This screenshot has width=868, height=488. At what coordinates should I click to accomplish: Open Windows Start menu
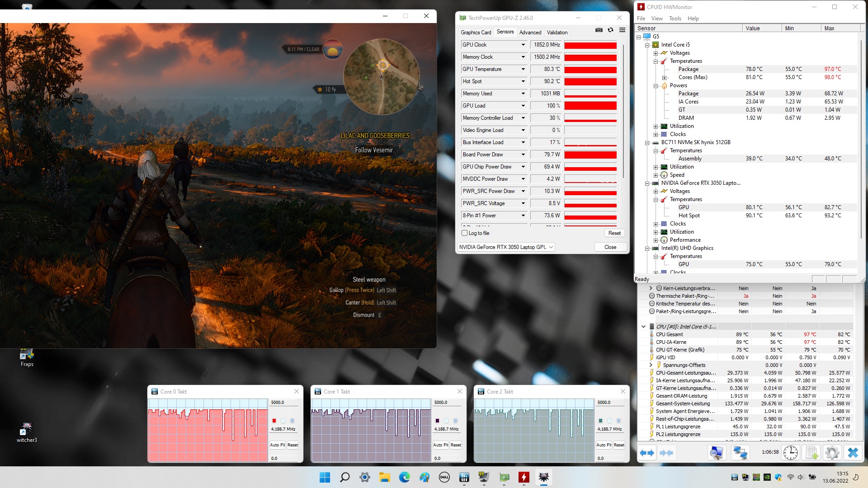pyautogui.click(x=325, y=477)
